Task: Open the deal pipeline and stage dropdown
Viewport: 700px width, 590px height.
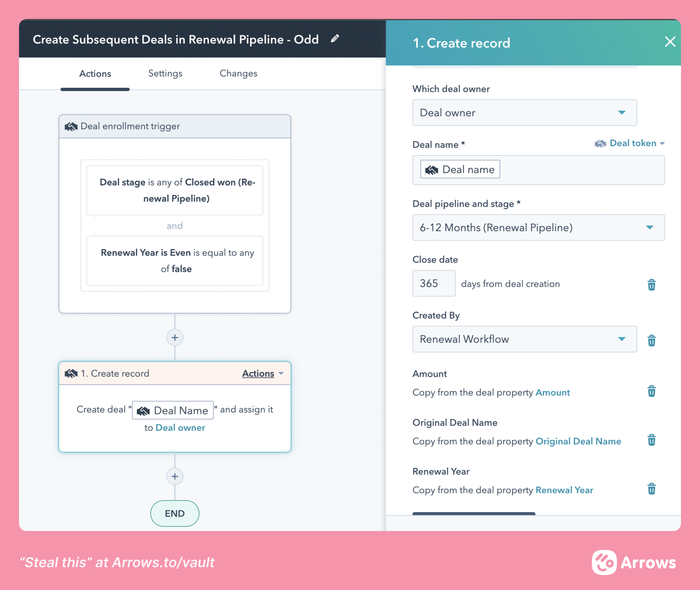Action: [538, 227]
